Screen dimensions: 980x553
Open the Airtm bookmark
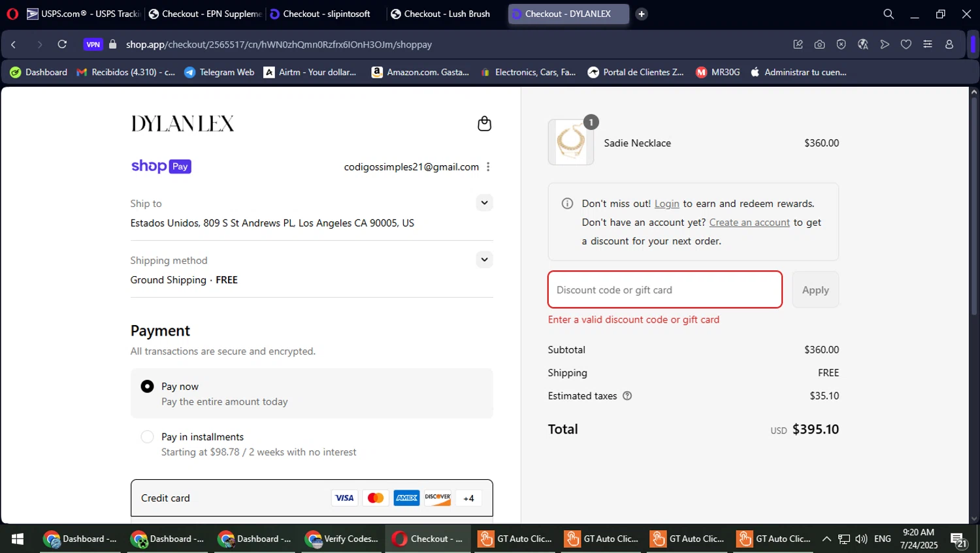click(310, 72)
